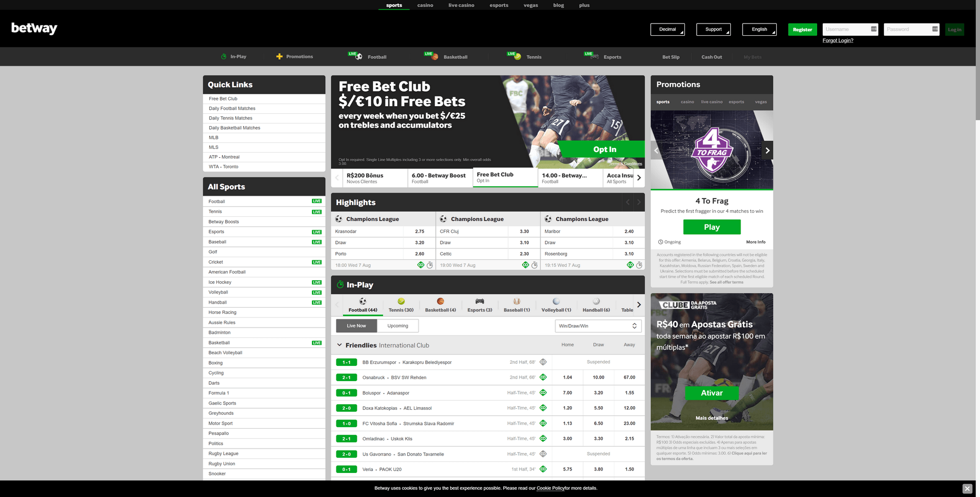Click the Password input field

click(912, 30)
